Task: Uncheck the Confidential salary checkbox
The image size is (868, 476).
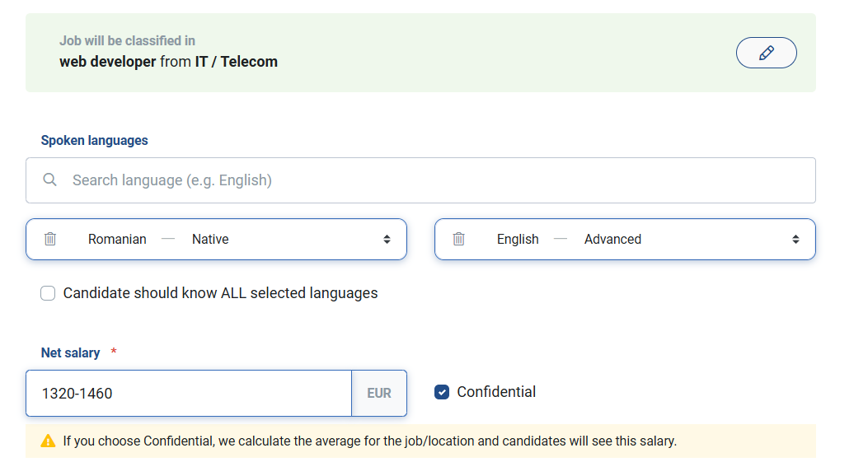Action: pyautogui.click(x=442, y=392)
